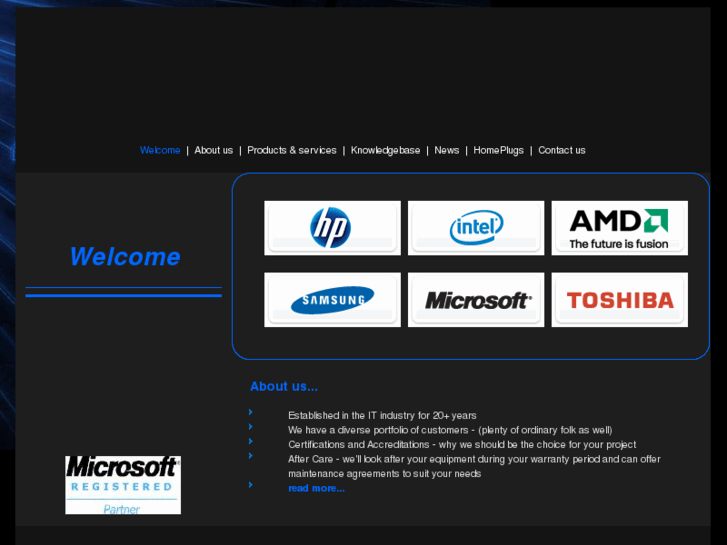This screenshot has height=545, width=727.
Task: Click 'Established in the IT industry' line
Action: coord(382,416)
